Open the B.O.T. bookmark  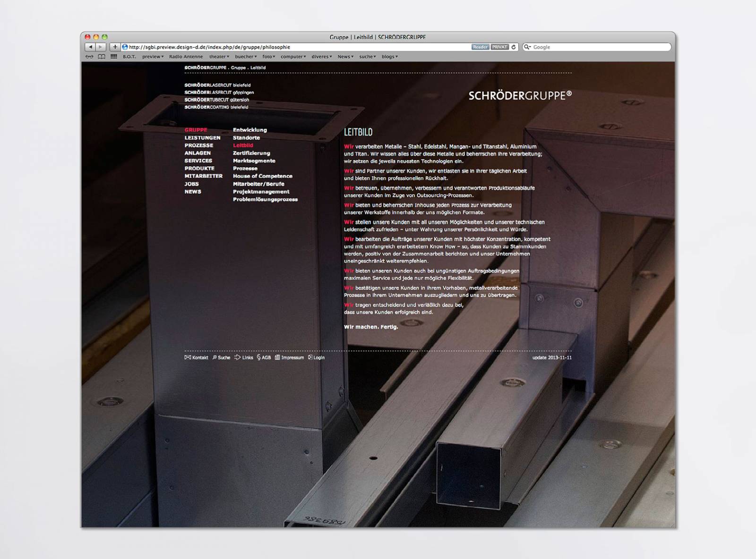[x=129, y=57]
